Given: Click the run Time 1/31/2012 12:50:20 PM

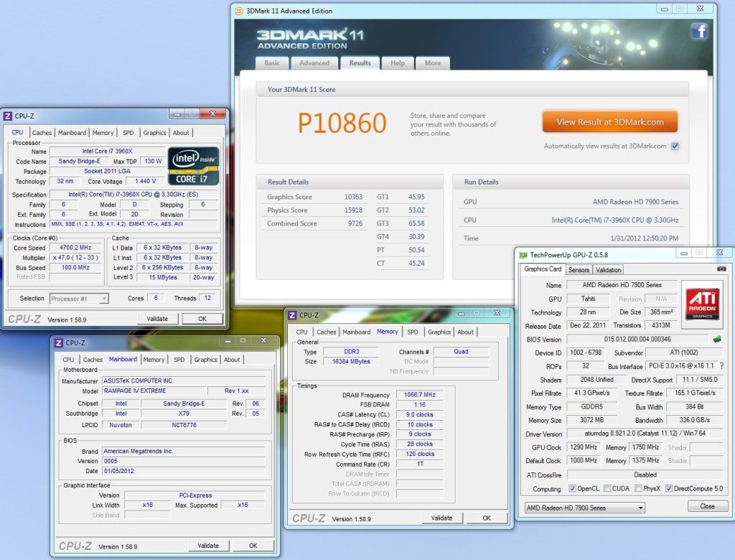Looking at the screenshot, I should [645, 238].
